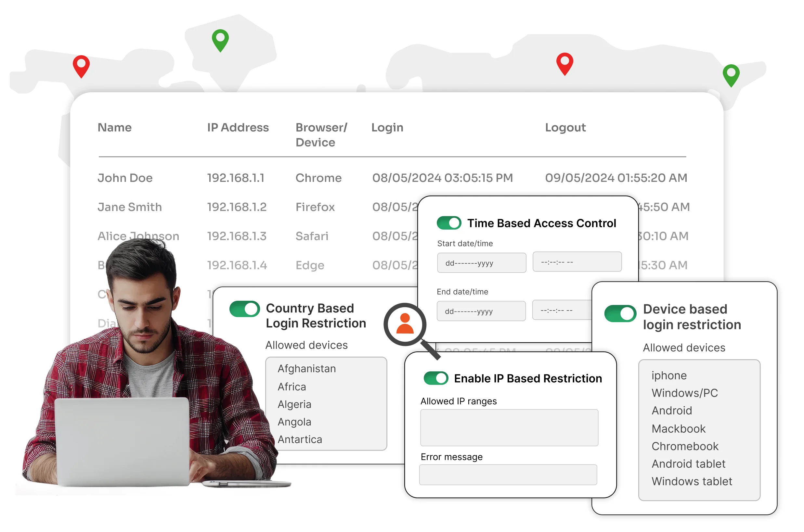Screen dimensions: 804x532
Task: Select iphone in allowed devices list
Action: (669, 375)
